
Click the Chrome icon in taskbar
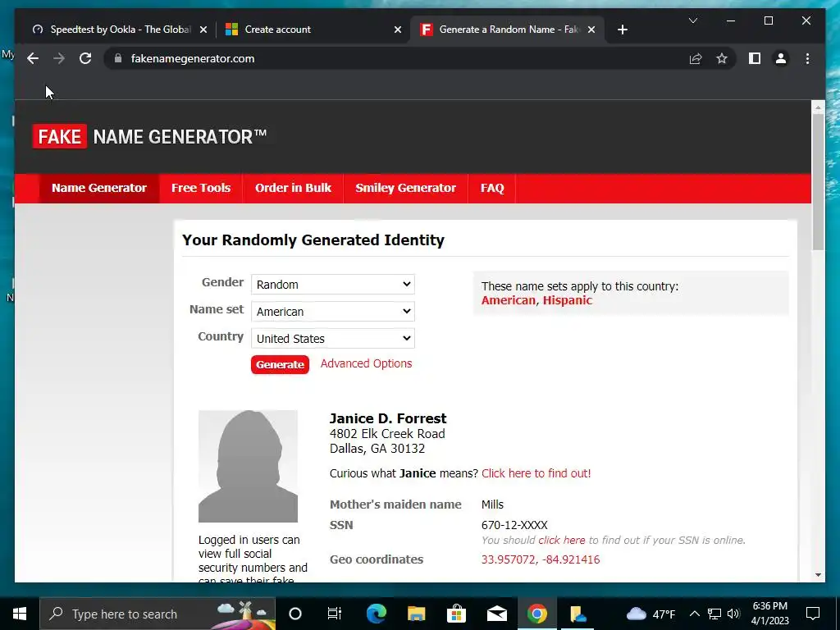[x=536, y=614]
